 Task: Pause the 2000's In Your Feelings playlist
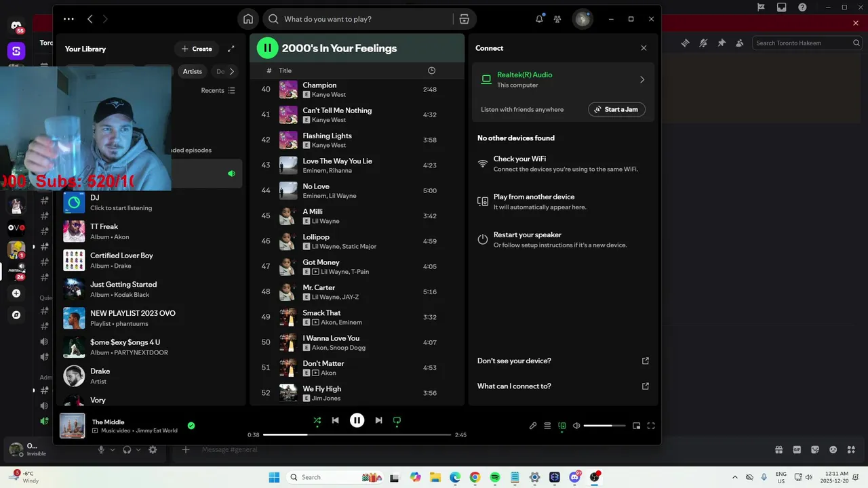[x=267, y=47]
